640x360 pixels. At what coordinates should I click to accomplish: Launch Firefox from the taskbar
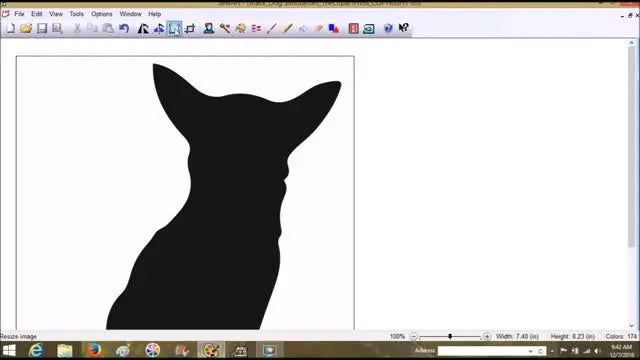click(94, 350)
